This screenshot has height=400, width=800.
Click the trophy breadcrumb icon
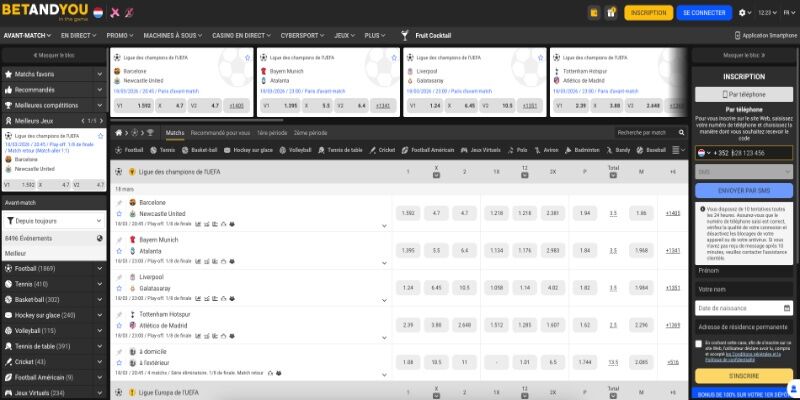pyautogui.click(x=150, y=133)
